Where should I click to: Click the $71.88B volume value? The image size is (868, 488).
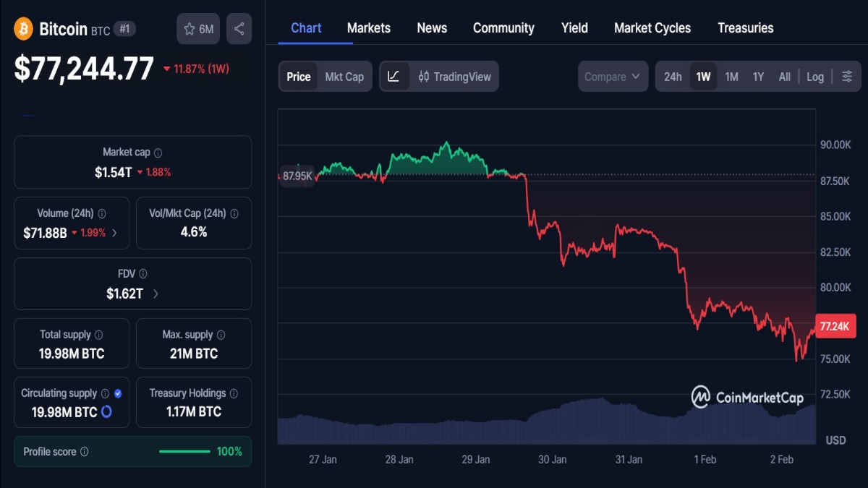tap(44, 233)
